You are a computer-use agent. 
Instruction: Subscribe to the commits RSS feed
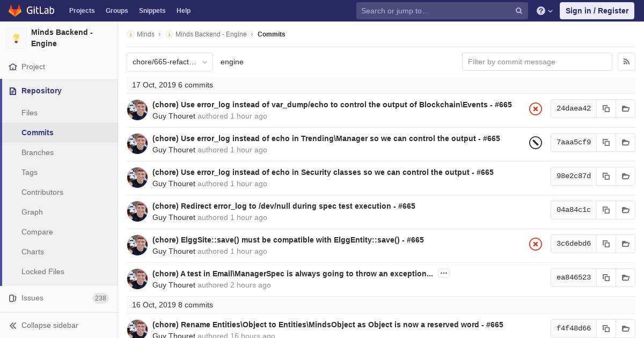(x=626, y=62)
